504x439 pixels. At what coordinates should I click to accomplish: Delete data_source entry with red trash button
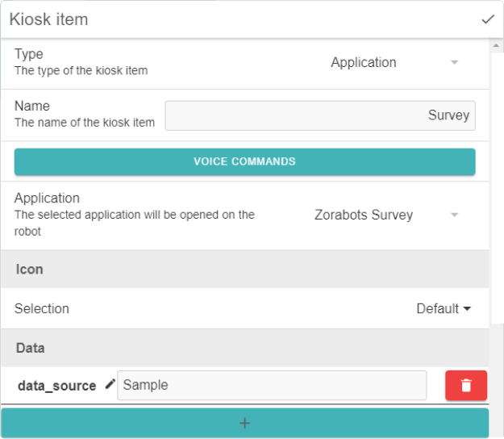coord(466,385)
